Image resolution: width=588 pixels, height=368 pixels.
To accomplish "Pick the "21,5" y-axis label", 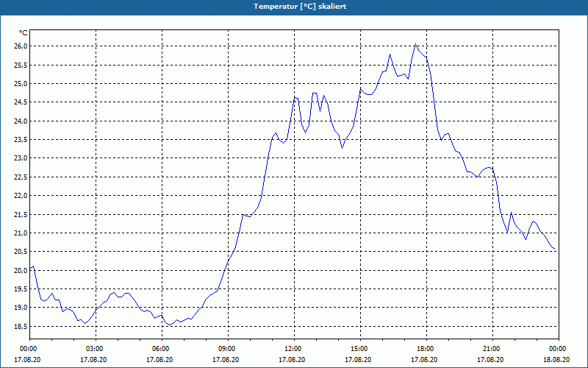I will pos(21,214).
